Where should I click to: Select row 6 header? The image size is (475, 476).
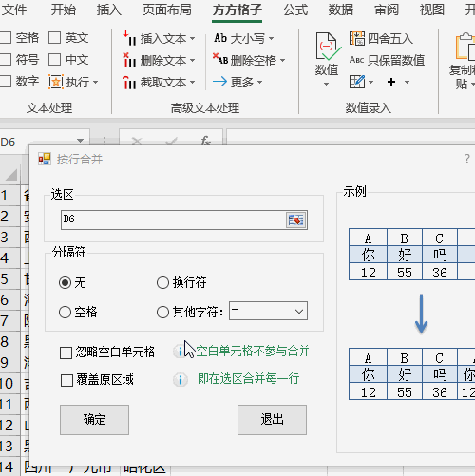point(9,299)
